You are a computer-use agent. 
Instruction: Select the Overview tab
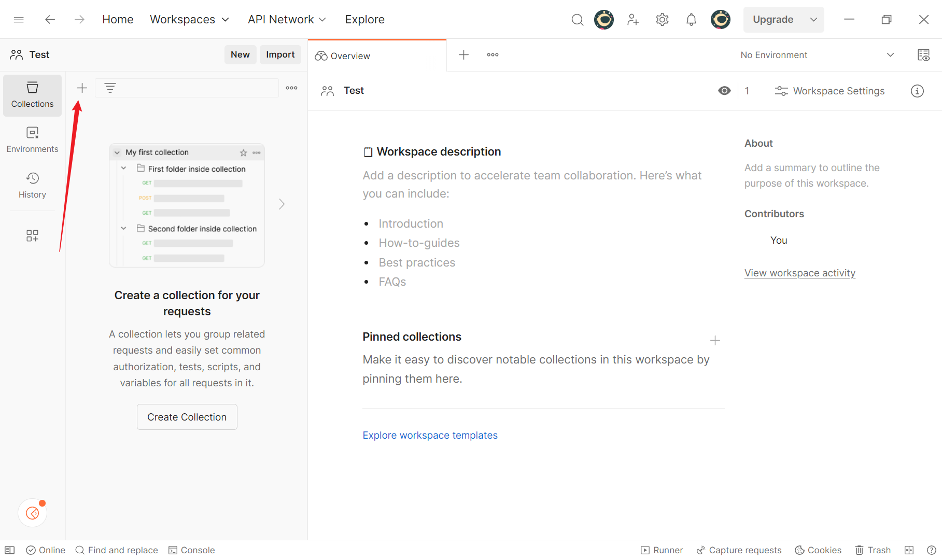377,55
